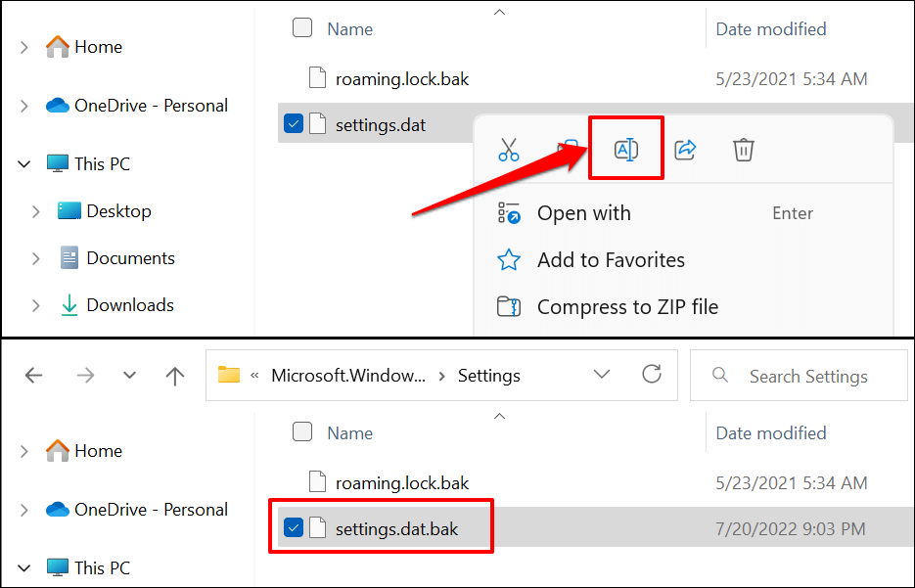Image resolution: width=915 pixels, height=588 pixels.
Task: Uncheck the settings.dat file checkbox
Action: click(292, 124)
